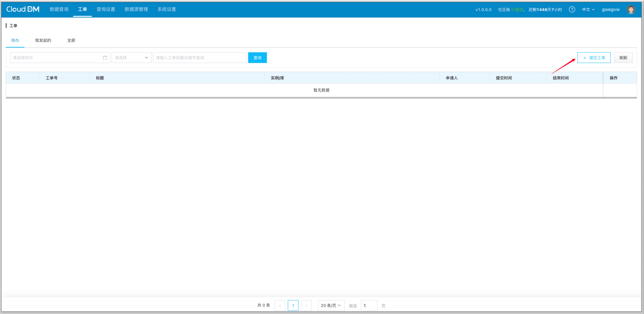This screenshot has height=314, width=644.
Task: Open the 查询设置 menu
Action: pyautogui.click(x=106, y=9)
